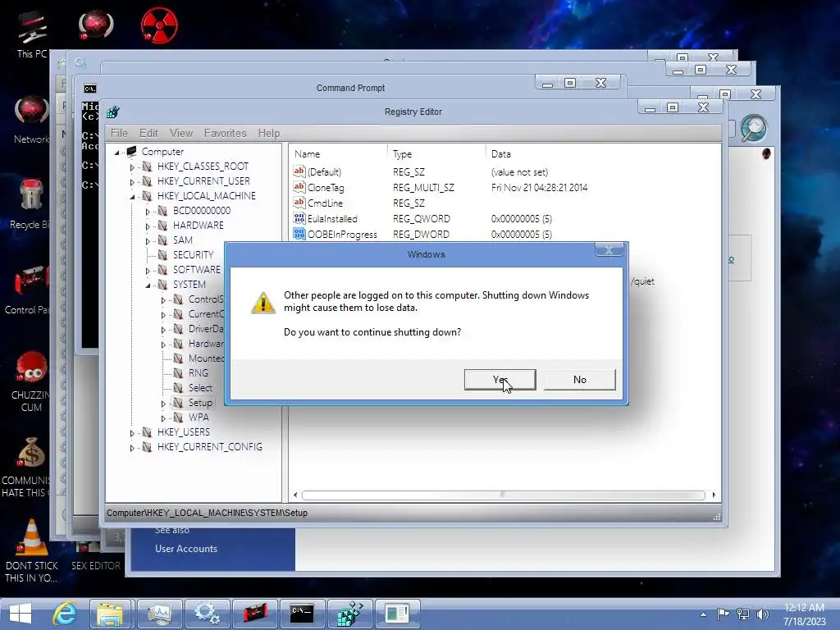Click the Command Prompt title bar icon
The width and height of the screenshot is (840, 630).
90,89
